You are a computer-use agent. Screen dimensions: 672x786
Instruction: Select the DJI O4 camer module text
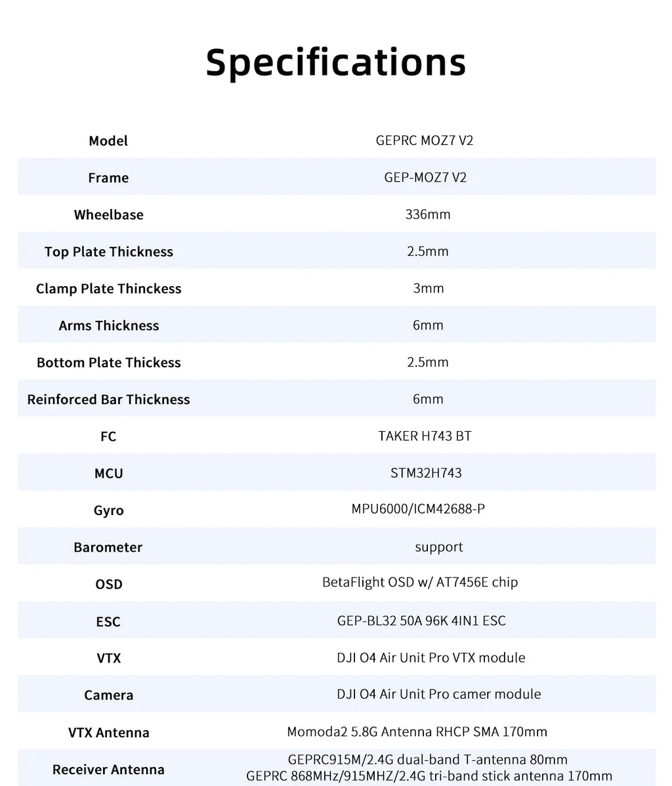[x=439, y=694]
